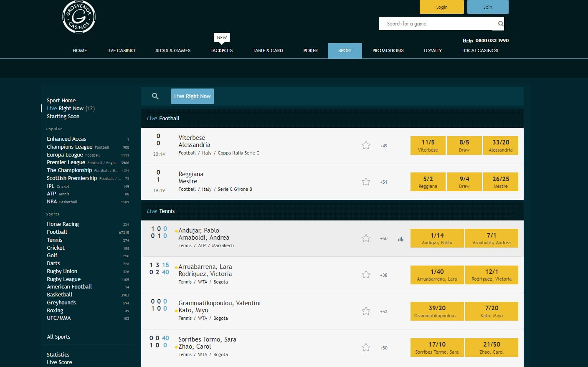Click the Join button

click(x=488, y=7)
